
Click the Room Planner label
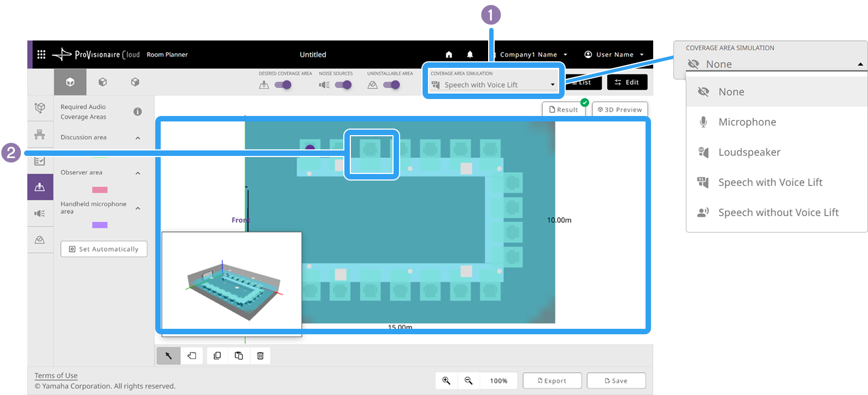(167, 55)
